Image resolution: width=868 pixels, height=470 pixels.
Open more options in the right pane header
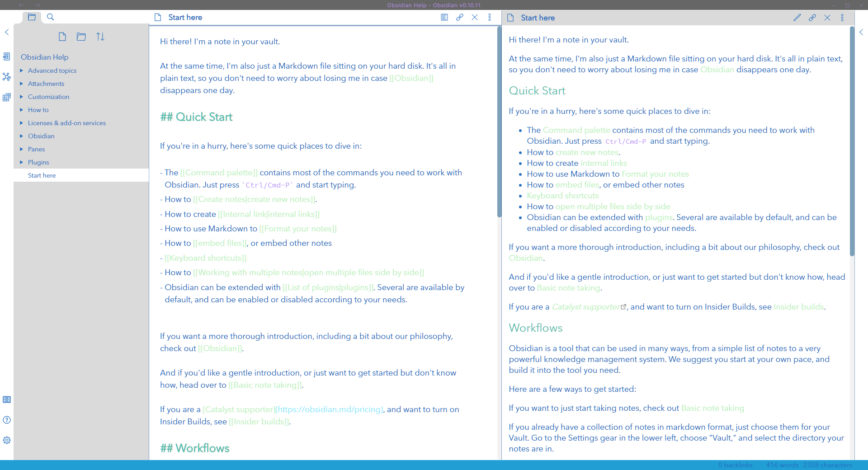842,18
